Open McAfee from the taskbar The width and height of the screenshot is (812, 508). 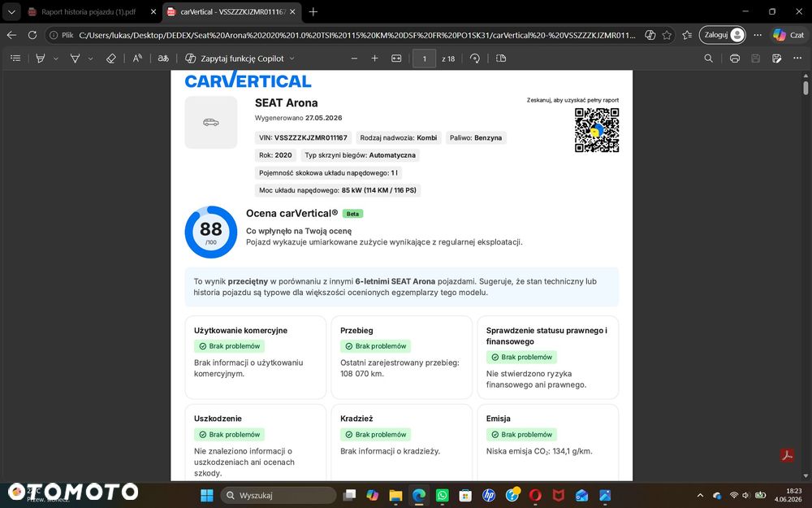click(x=559, y=496)
